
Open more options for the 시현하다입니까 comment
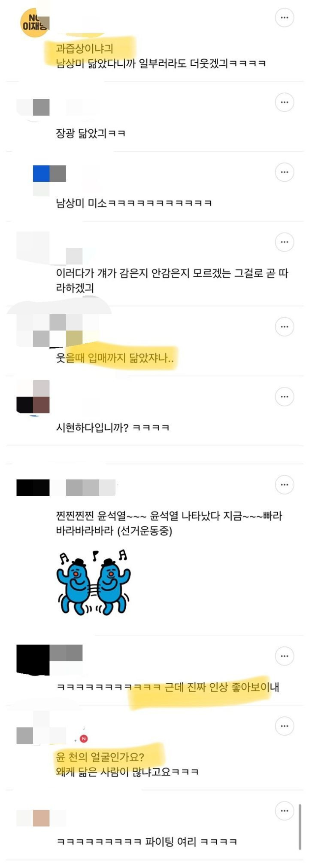284,397
